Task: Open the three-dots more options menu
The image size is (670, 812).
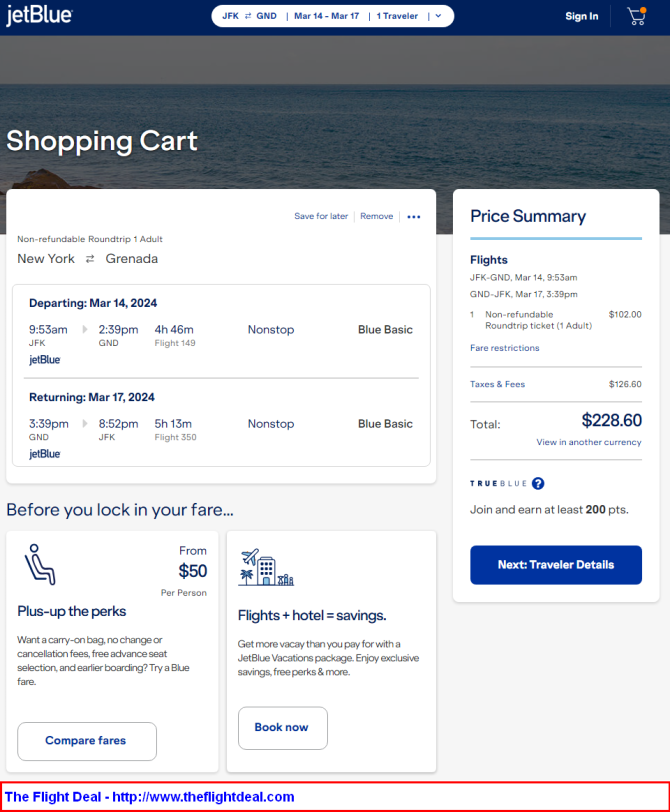Action: coord(414,216)
